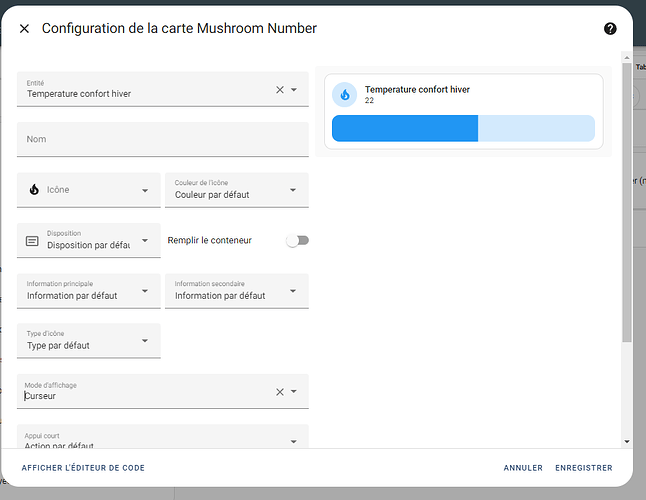Screen dimensions: 646x500
Task: Open Information secondaire dropdown
Action: click(x=237, y=291)
